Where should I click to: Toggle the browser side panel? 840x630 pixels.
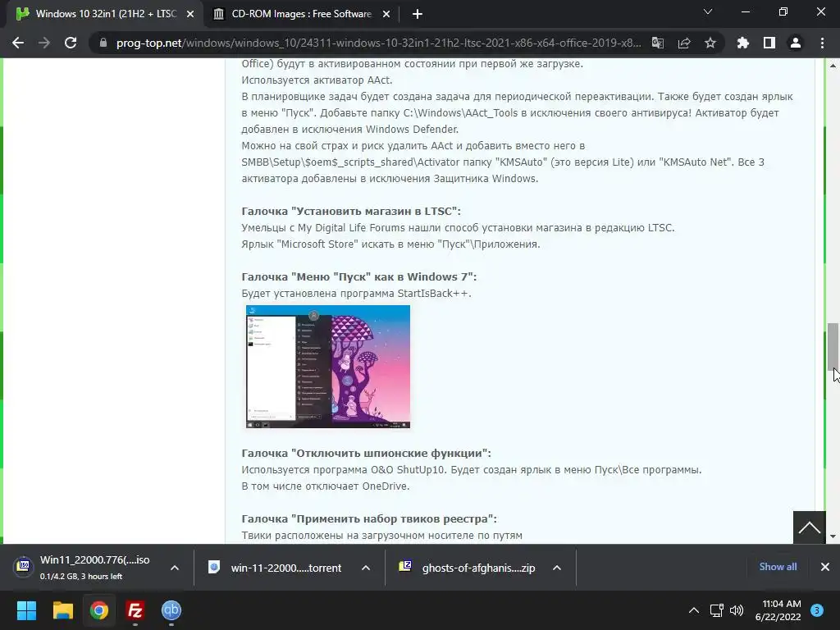[x=769, y=43]
